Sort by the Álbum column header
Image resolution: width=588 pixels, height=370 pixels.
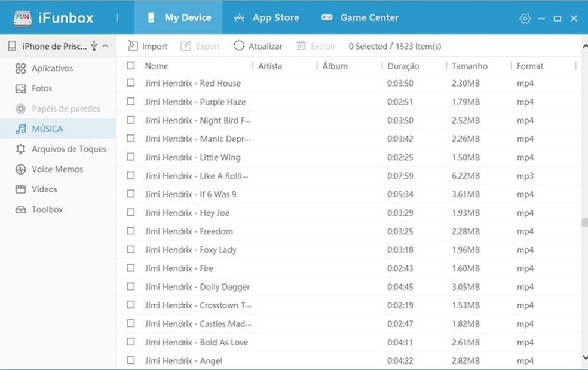click(x=335, y=66)
